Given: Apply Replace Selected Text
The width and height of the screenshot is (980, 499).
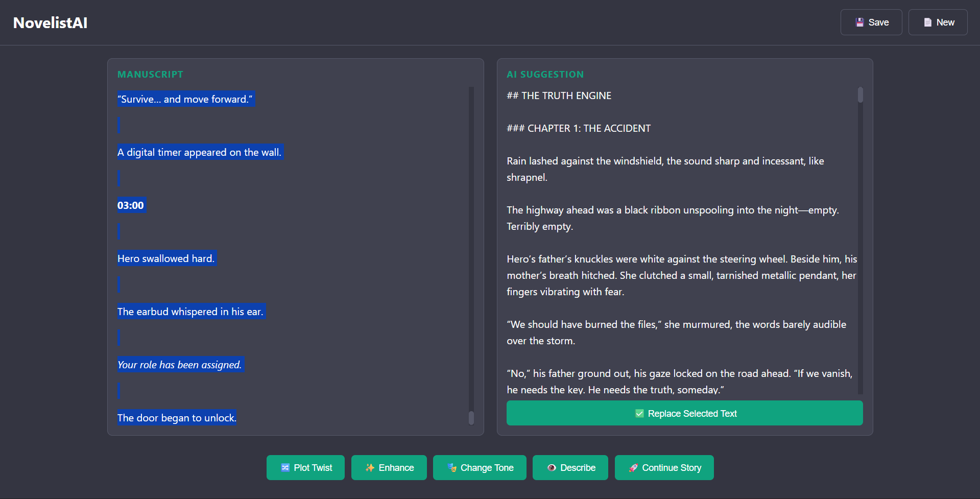Looking at the screenshot, I should [x=684, y=413].
